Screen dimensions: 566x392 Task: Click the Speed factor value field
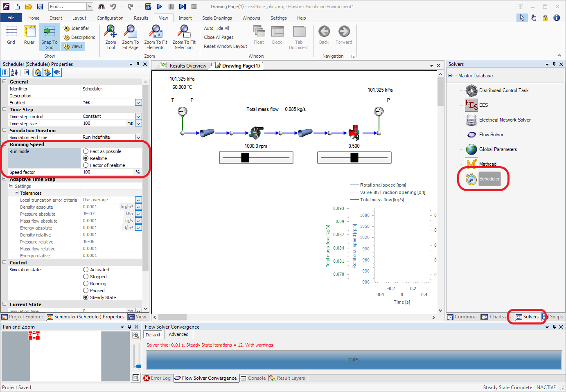[x=108, y=172]
